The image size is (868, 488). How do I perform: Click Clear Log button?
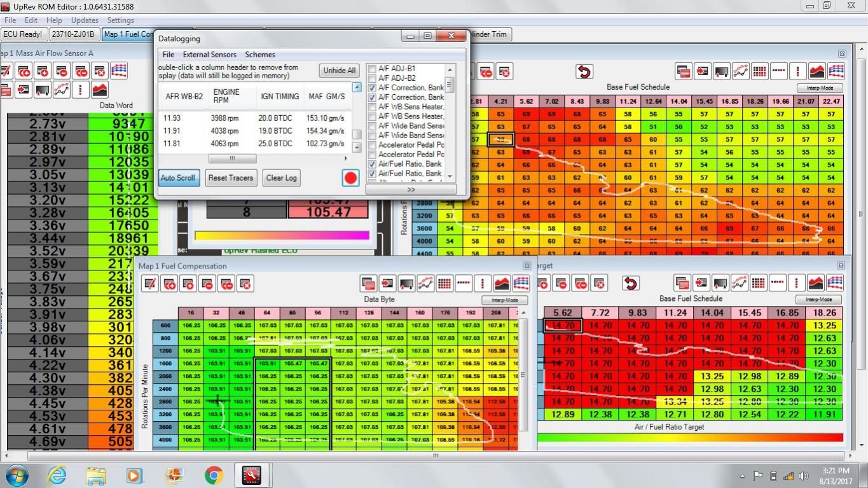[282, 178]
